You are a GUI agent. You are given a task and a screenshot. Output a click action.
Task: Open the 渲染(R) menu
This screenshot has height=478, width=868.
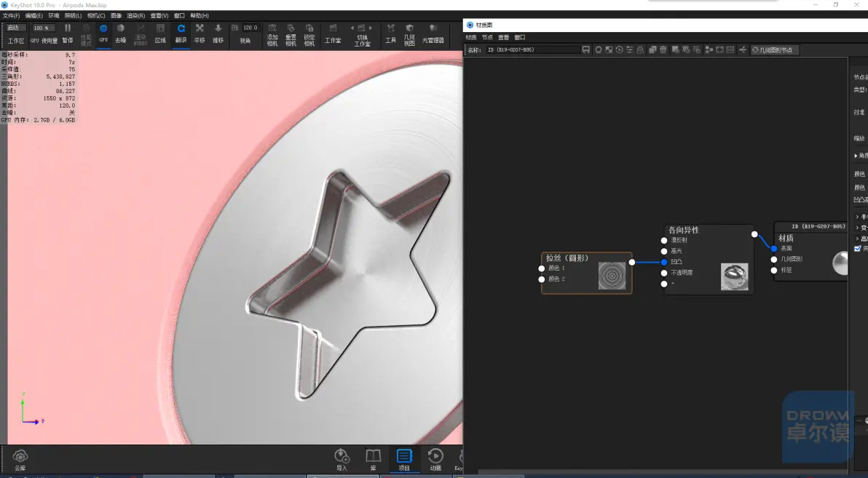tap(135, 15)
